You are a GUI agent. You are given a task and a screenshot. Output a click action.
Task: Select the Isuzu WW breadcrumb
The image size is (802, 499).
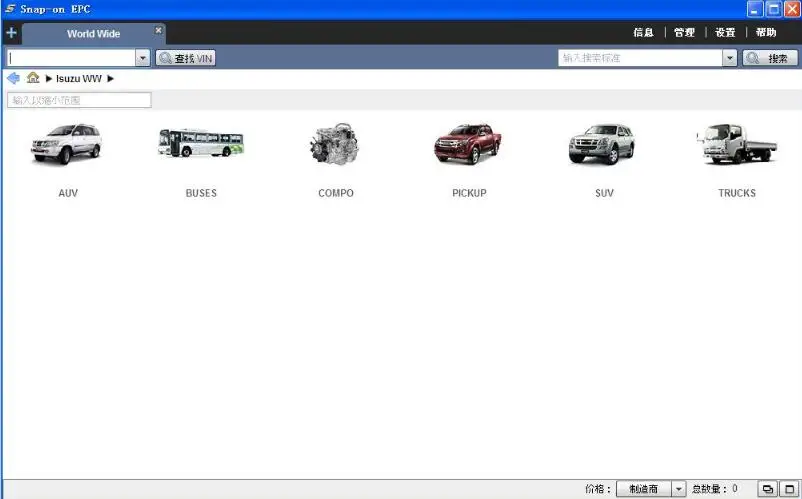point(79,79)
